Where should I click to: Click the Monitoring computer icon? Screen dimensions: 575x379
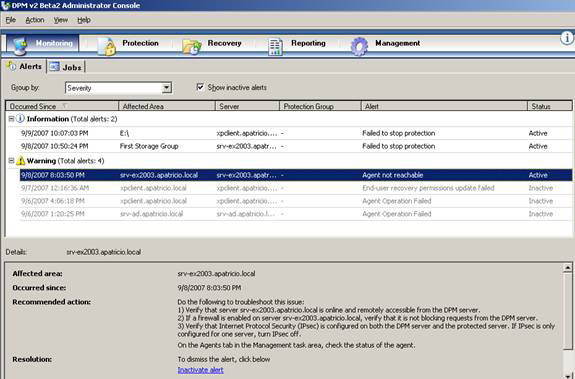coord(20,46)
